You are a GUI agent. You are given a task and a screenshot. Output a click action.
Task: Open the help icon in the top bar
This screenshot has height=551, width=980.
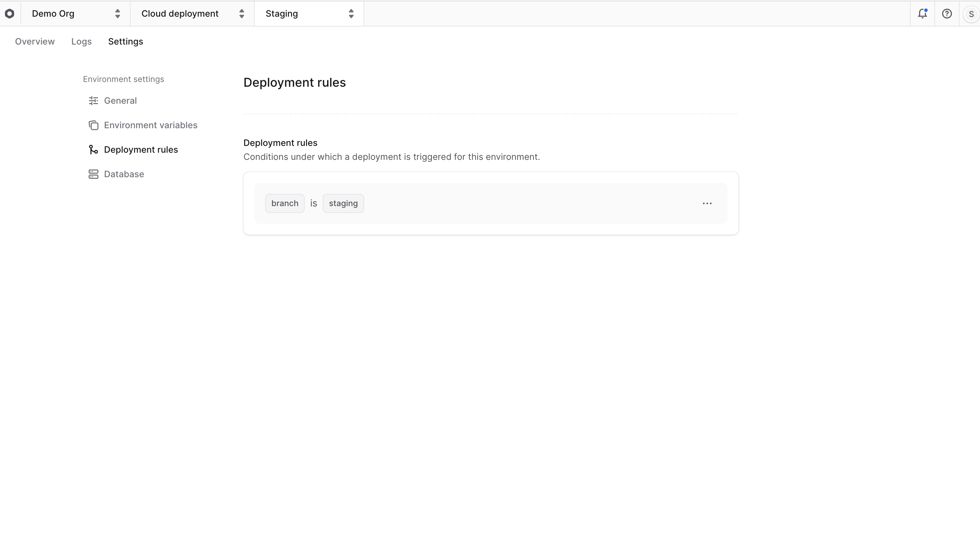(947, 13)
